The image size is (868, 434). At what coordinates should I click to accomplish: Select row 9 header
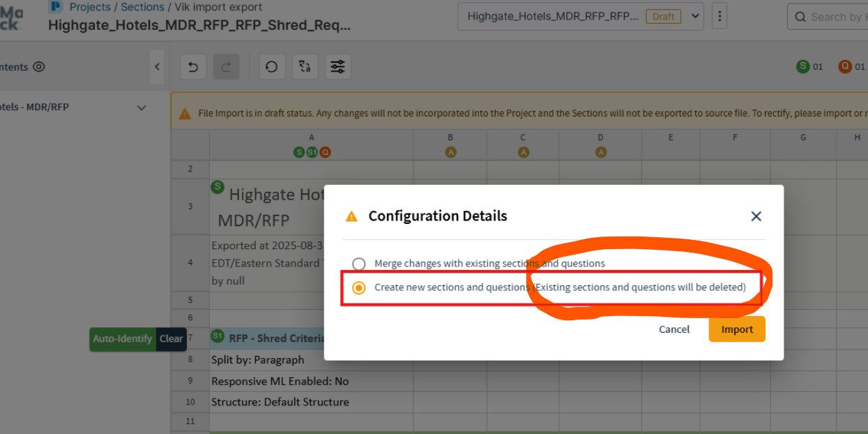190,381
